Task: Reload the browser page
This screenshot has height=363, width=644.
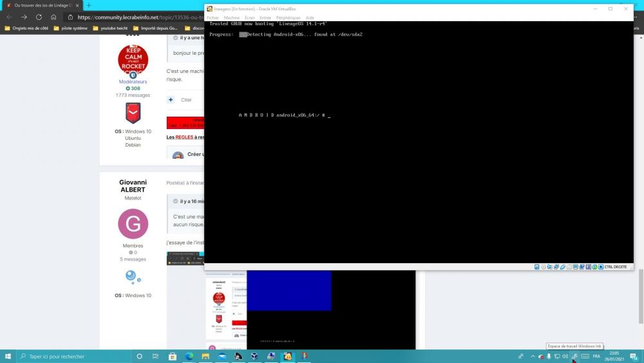Action: point(39,17)
